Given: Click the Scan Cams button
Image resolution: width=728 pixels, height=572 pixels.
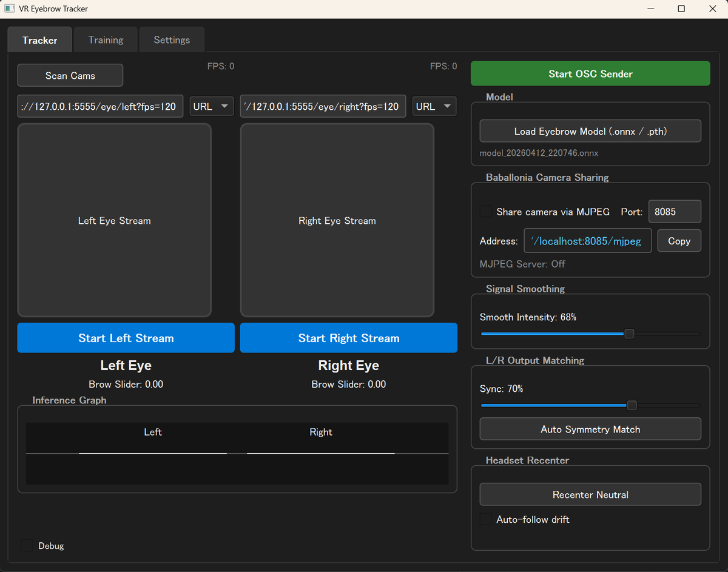Looking at the screenshot, I should coord(70,75).
